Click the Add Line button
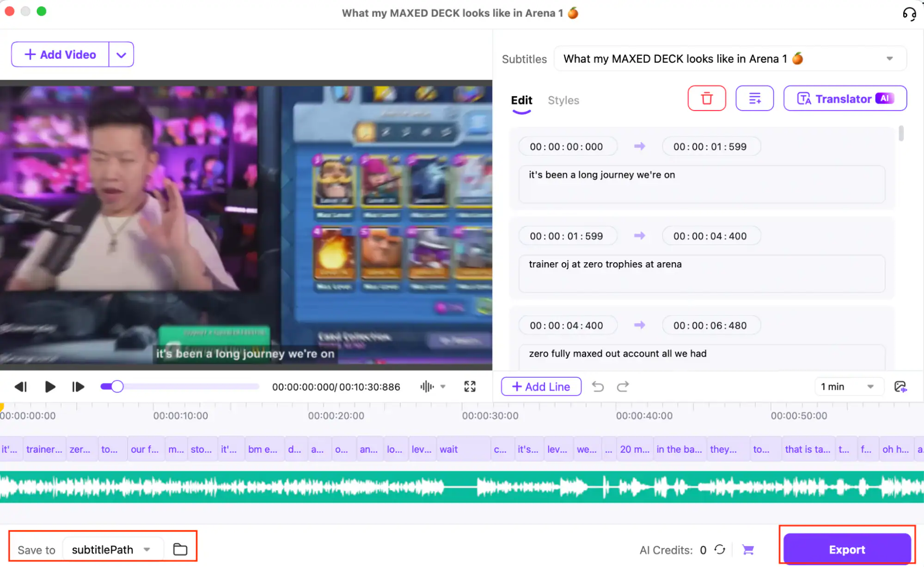The height and width of the screenshot is (567, 924). pos(541,386)
